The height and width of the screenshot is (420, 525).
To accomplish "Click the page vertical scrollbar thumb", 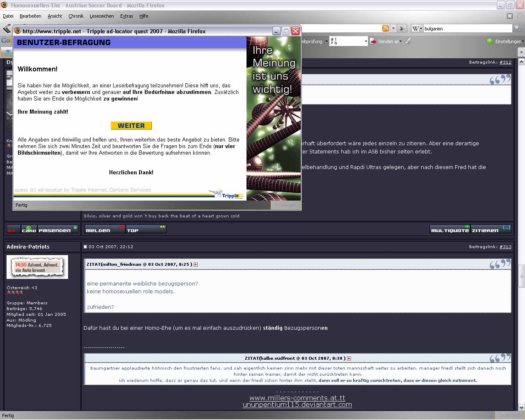I will point(522,277).
